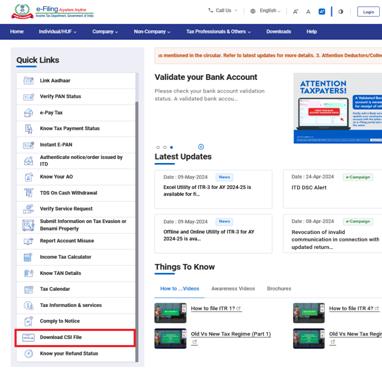382x369 pixels.
Task: Click the e-Pay Tax icon
Action: pos(28,113)
